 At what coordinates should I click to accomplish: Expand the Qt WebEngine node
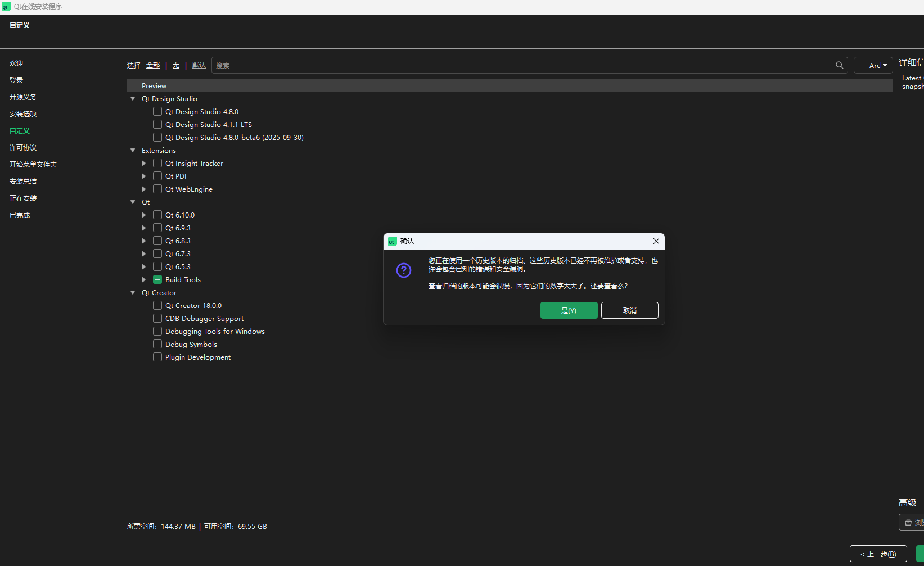[144, 189]
